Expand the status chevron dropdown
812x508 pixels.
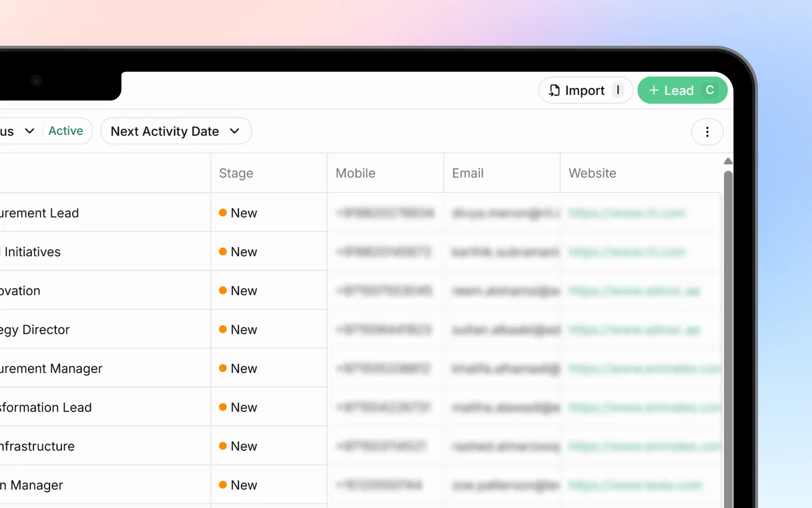tap(30, 131)
